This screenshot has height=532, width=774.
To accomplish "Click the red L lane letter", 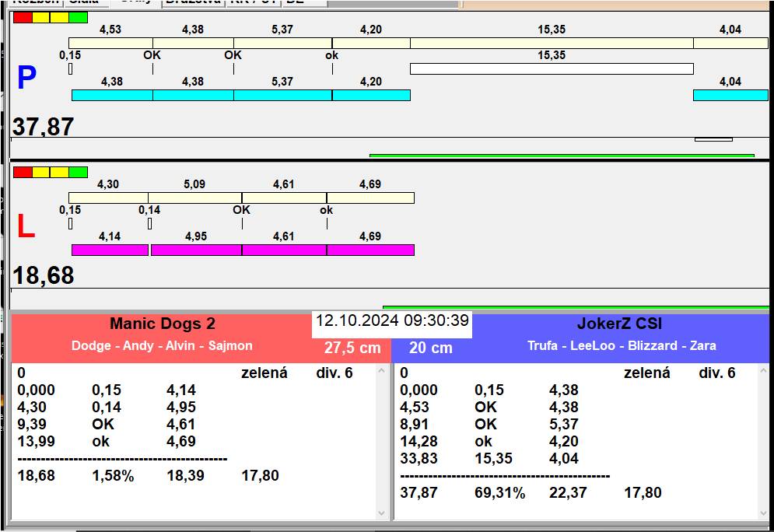I will pyautogui.click(x=26, y=226).
